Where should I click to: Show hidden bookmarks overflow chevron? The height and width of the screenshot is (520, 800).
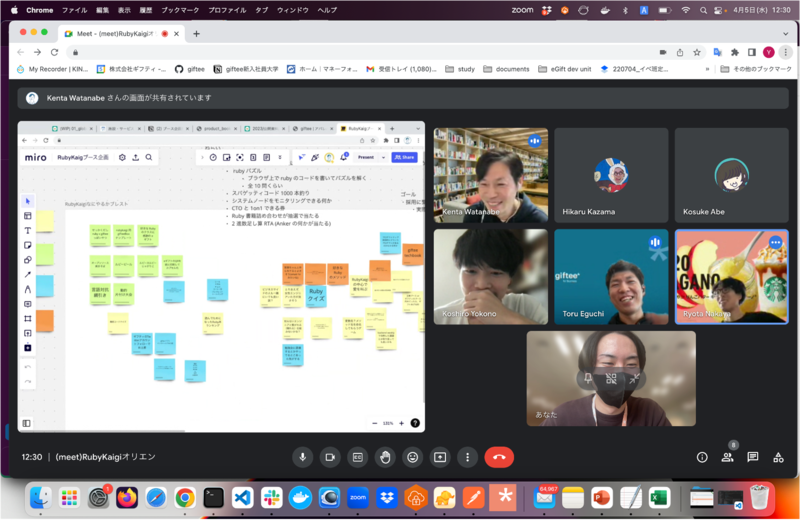pos(707,69)
